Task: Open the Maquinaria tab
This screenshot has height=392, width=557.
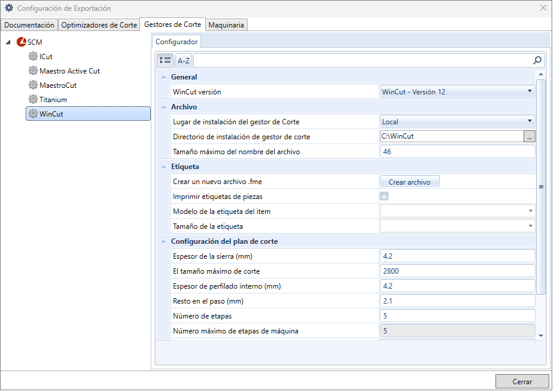Action: point(226,25)
